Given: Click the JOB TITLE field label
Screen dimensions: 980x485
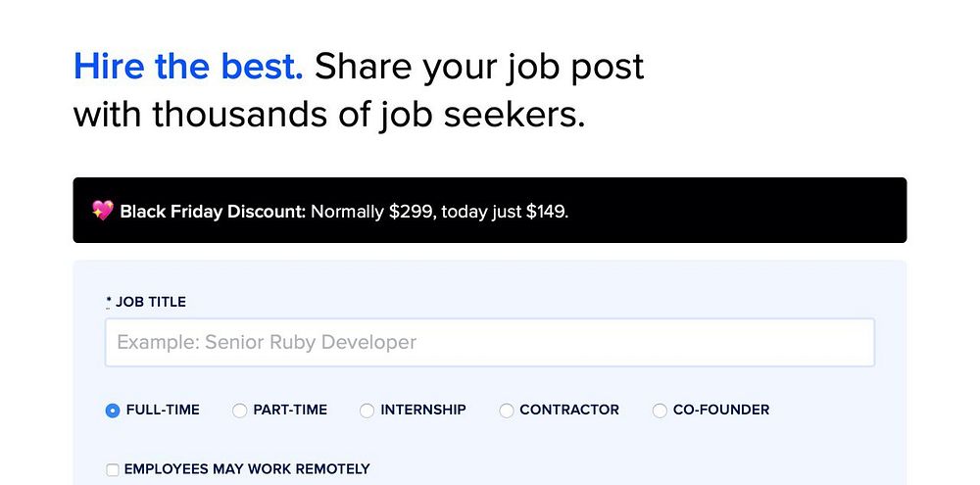Looking at the screenshot, I should 151,302.
